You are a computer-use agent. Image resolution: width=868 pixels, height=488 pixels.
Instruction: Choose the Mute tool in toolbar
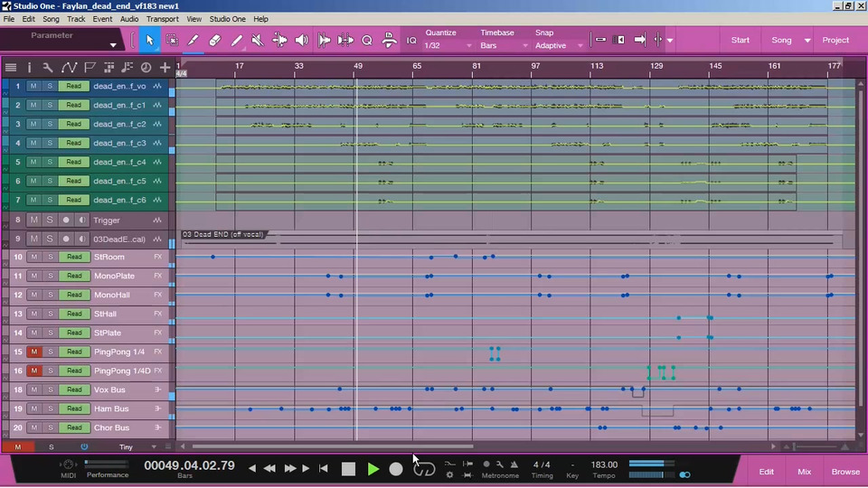pos(259,41)
